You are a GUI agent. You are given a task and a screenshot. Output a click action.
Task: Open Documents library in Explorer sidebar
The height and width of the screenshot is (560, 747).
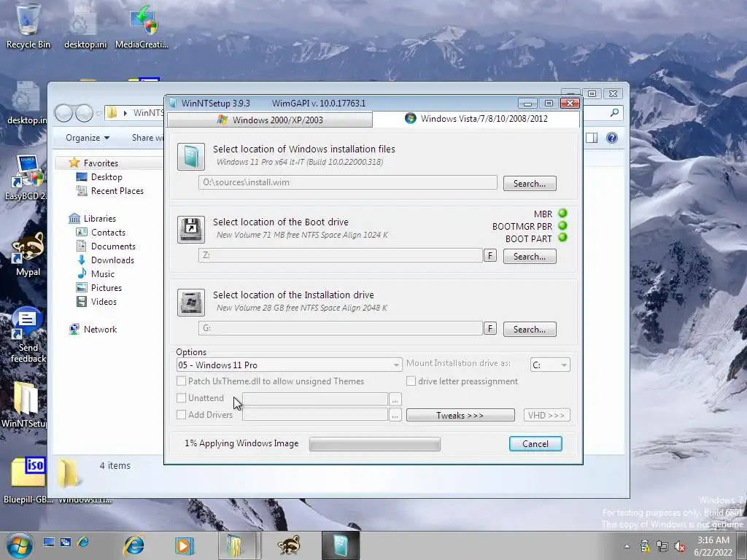[x=106, y=246]
